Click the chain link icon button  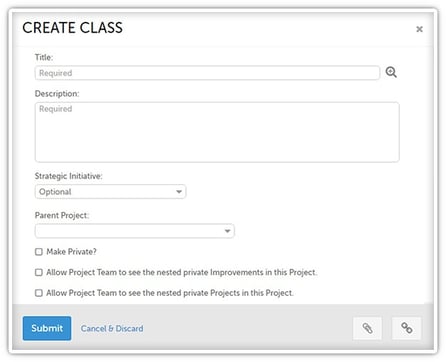tap(406, 328)
